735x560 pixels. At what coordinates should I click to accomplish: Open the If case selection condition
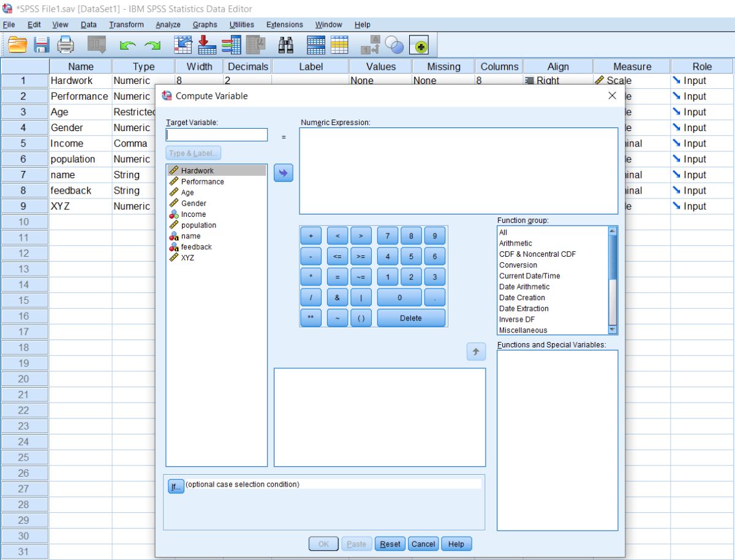click(x=176, y=486)
